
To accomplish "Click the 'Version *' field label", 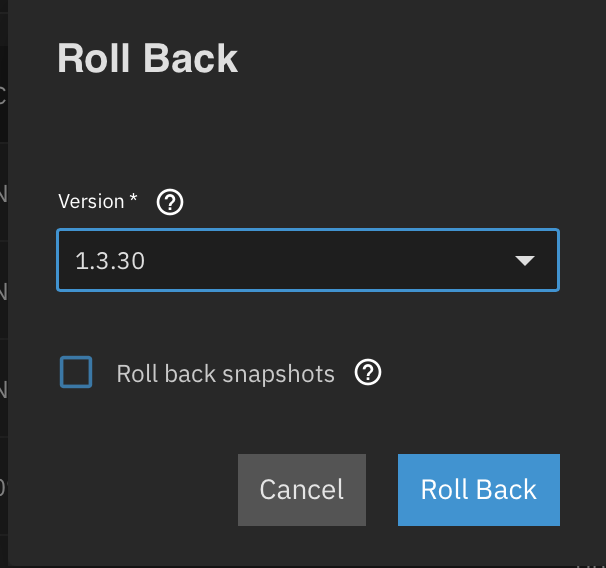I will [91, 201].
